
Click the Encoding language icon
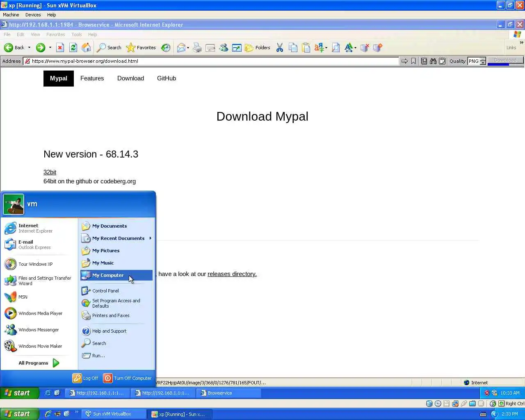(319, 48)
